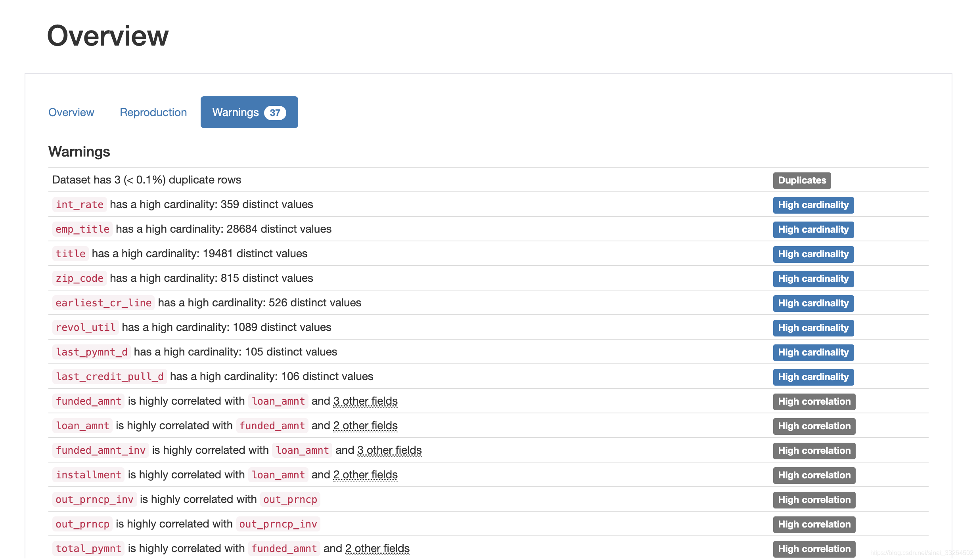Click the revol_util variable tag
977x560 pixels.
tap(86, 327)
